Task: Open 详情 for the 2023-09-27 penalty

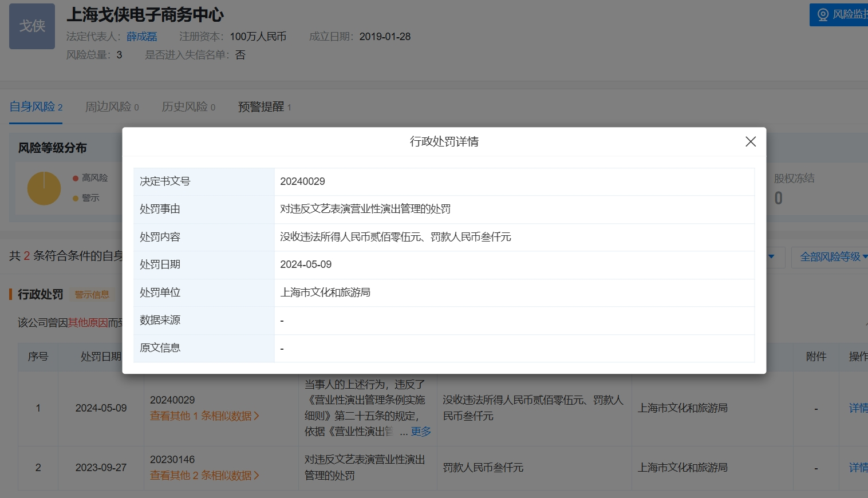Action: (x=858, y=468)
